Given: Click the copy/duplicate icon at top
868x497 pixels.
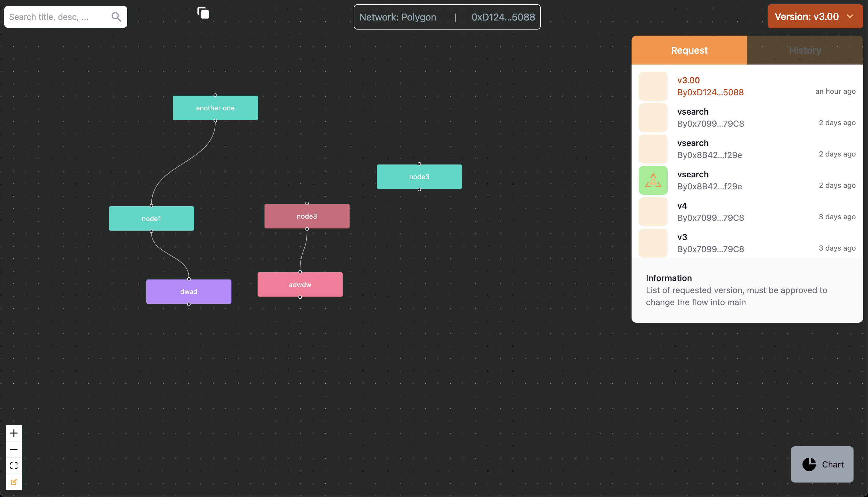Looking at the screenshot, I should click(203, 13).
